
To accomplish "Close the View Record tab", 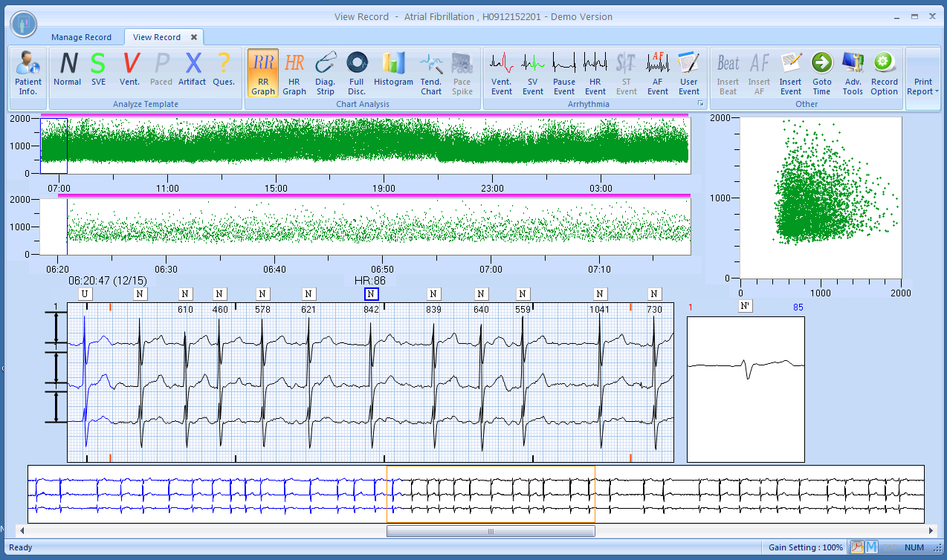I will tap(194, 37).
